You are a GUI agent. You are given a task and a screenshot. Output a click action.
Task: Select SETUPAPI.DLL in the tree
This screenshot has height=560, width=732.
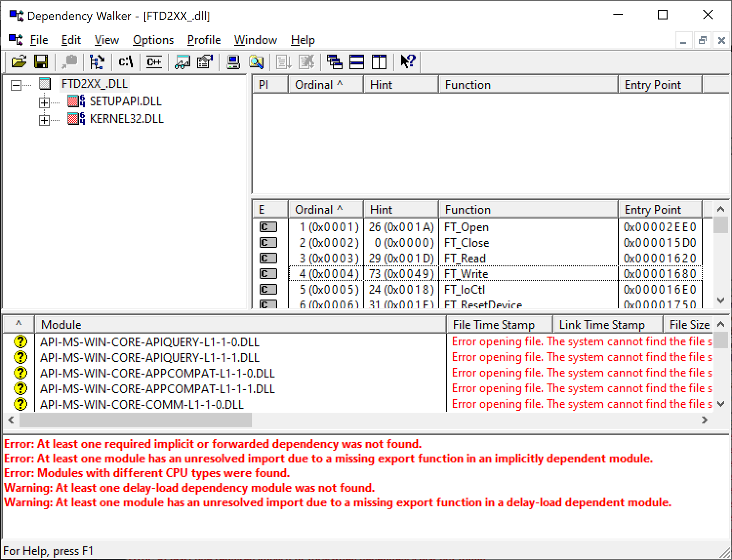point(125,101)
